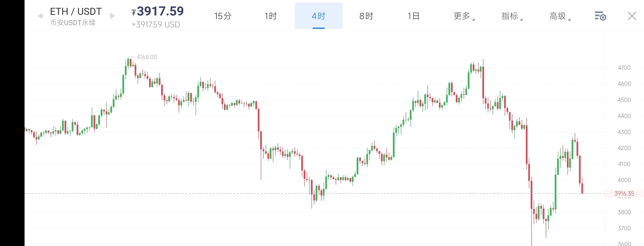Screen dimensions: 644x246
Task: Click the 币安USDT永续 subtitle
Action: click(x=73, y=23)
